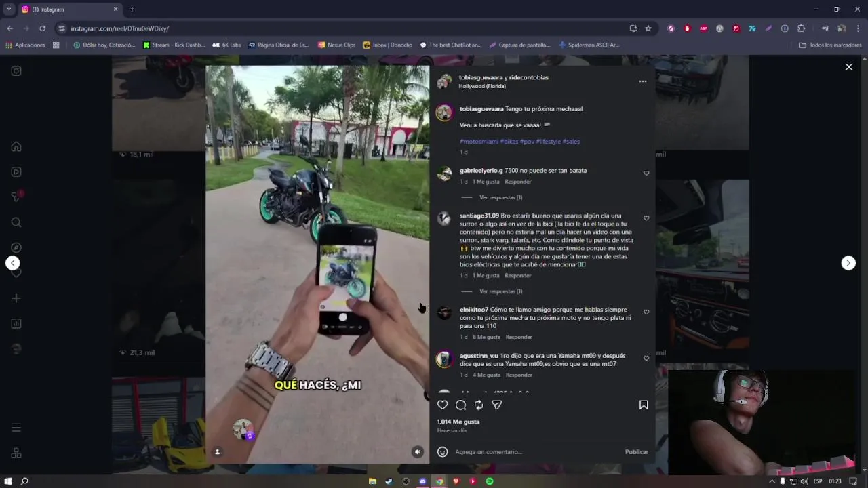The height and width of the screenshot is (488, 868).
Task: Open tobiasguevaara profile from header
Action: tap(481, 77)
